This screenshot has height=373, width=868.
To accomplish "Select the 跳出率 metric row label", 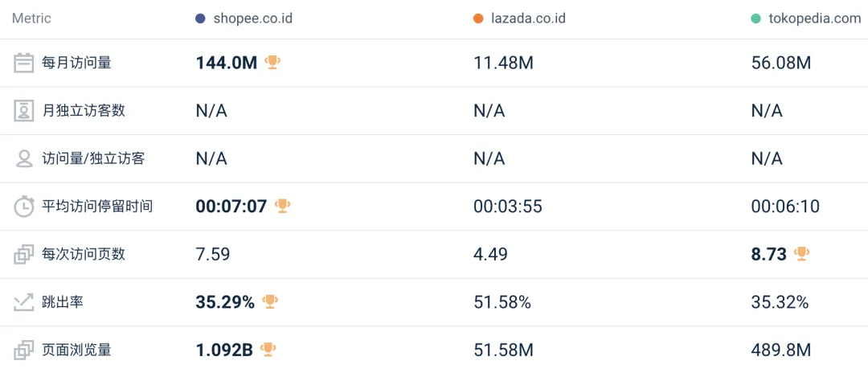I will [63, 302].
